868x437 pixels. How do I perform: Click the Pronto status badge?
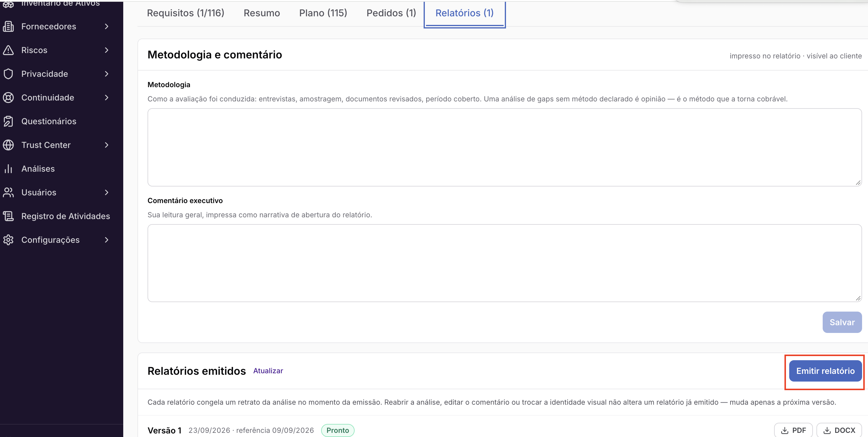coord(337,430)
